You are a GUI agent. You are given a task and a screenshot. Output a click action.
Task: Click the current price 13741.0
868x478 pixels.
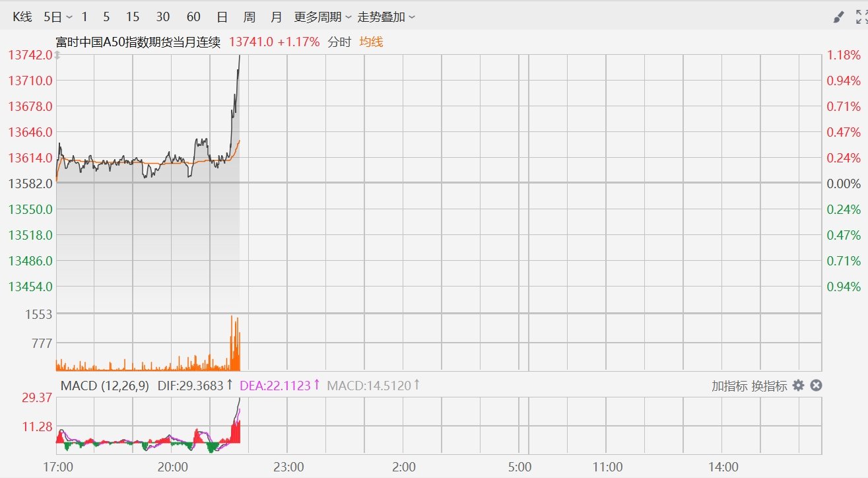(251, 42)
